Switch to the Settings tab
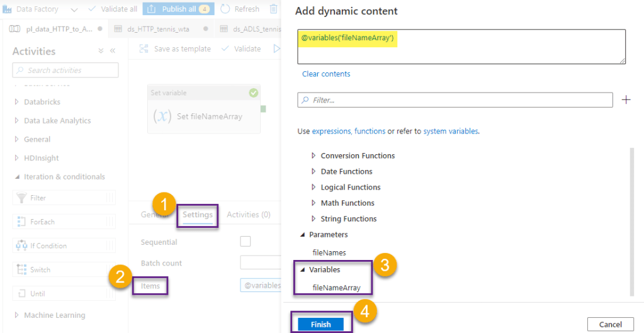 (197, 215)
